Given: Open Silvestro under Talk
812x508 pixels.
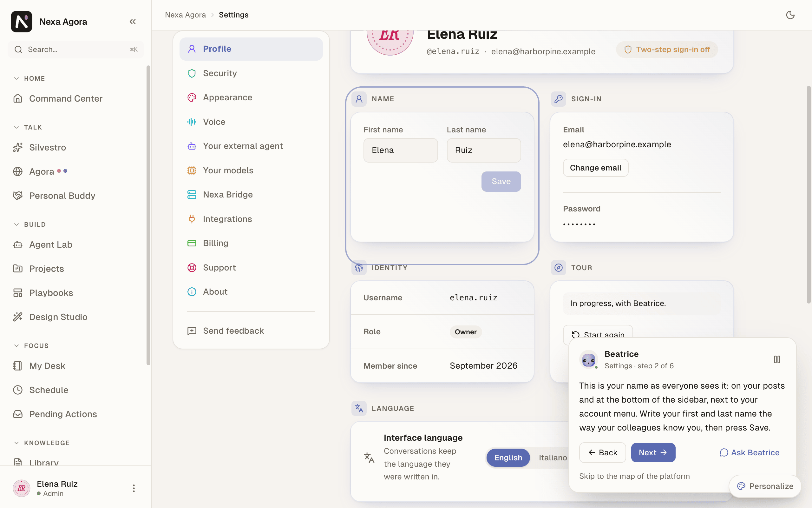Looking at the screenshot, I should tap(75, 148).
